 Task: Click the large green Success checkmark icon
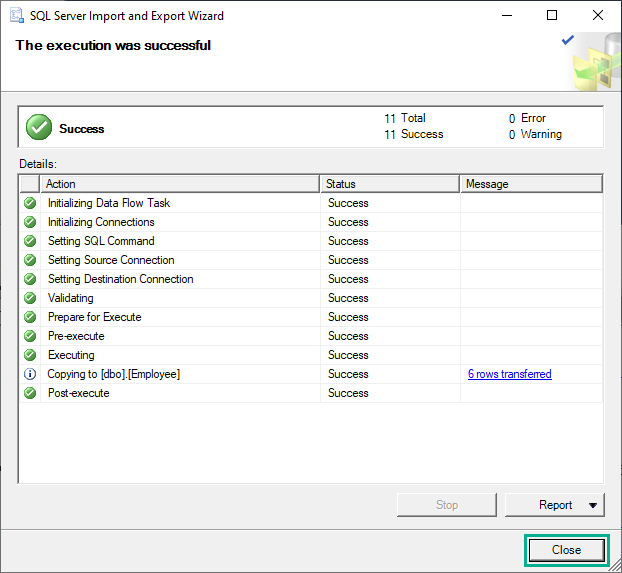39,127
